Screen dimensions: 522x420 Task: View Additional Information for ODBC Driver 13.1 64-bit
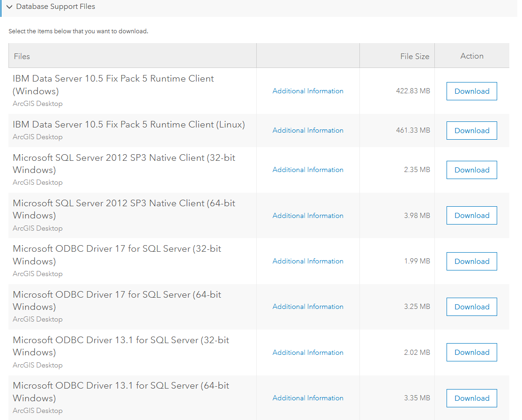[308, 397]
